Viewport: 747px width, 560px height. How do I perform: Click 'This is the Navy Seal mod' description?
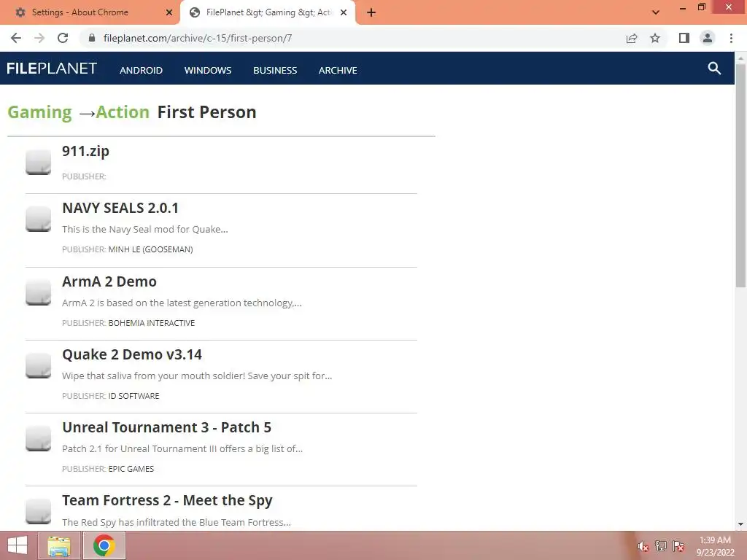coord(145,230)
